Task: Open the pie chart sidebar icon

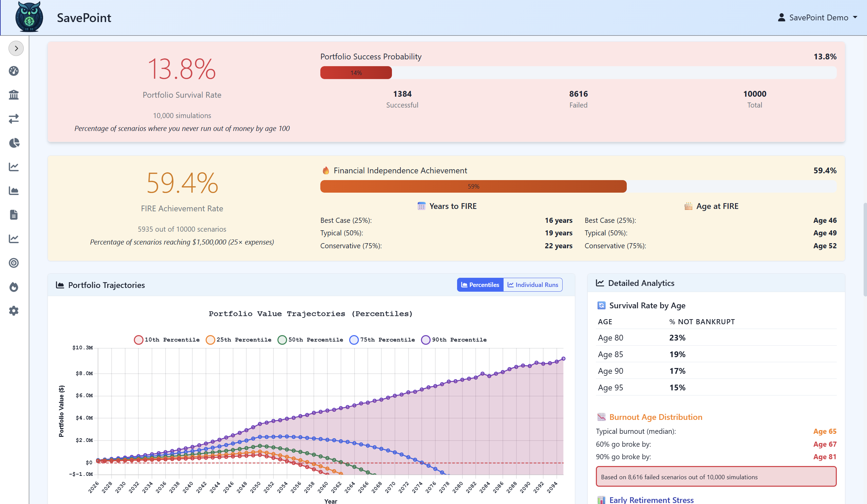Action: tap(14, 143)
